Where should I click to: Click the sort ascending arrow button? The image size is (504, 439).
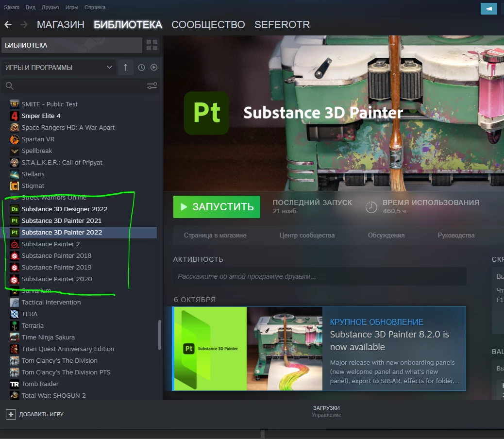(126, 68)
